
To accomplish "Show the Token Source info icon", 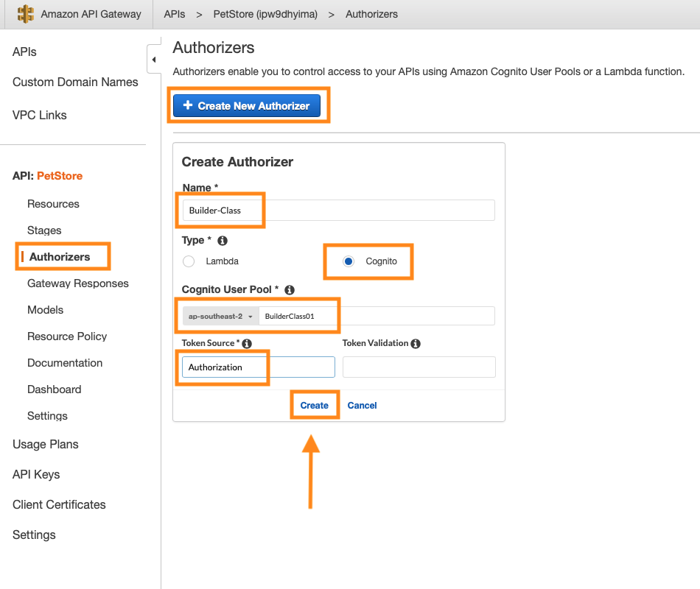I will 247,344.
